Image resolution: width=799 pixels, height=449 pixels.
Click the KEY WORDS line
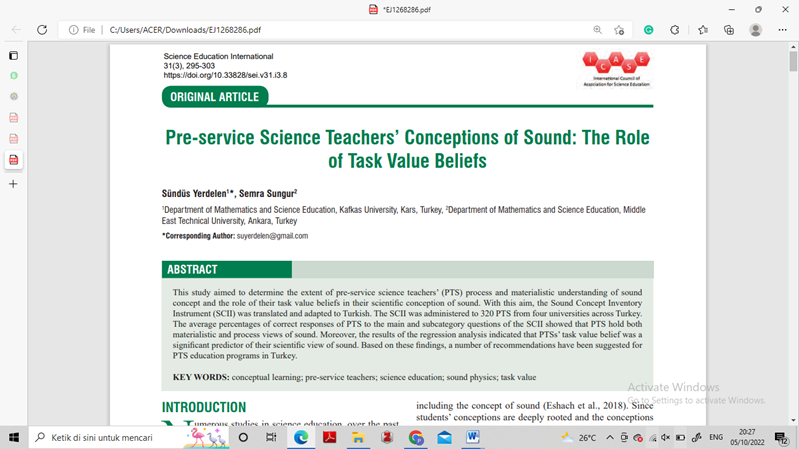coord(354,377)
